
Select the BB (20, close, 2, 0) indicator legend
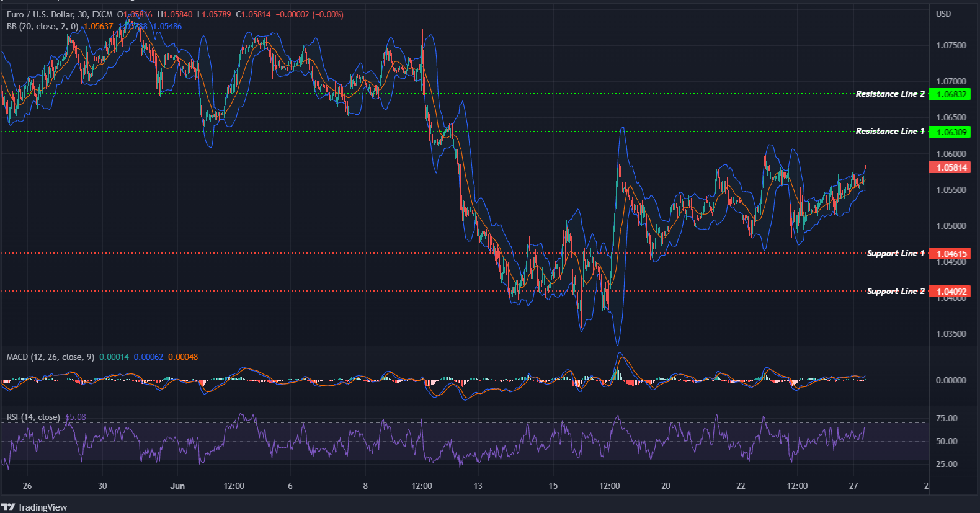click(42, 26)
